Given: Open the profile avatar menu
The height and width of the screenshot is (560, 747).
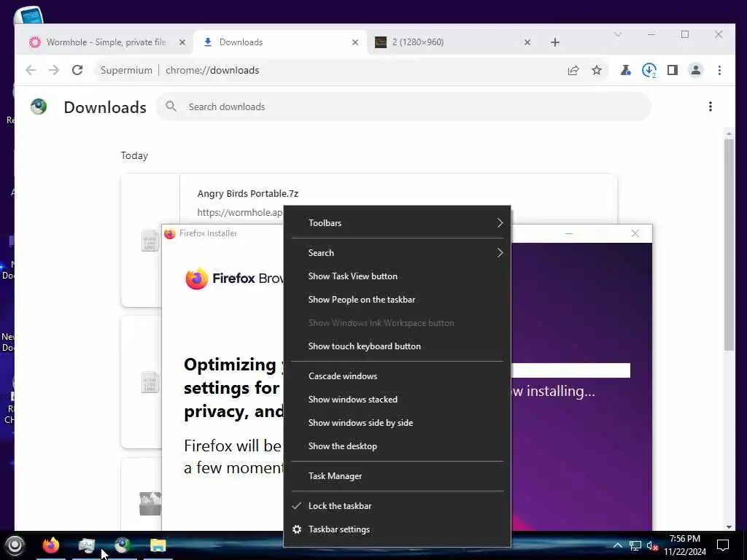Looking at the screenshot, I should (695, 71).
